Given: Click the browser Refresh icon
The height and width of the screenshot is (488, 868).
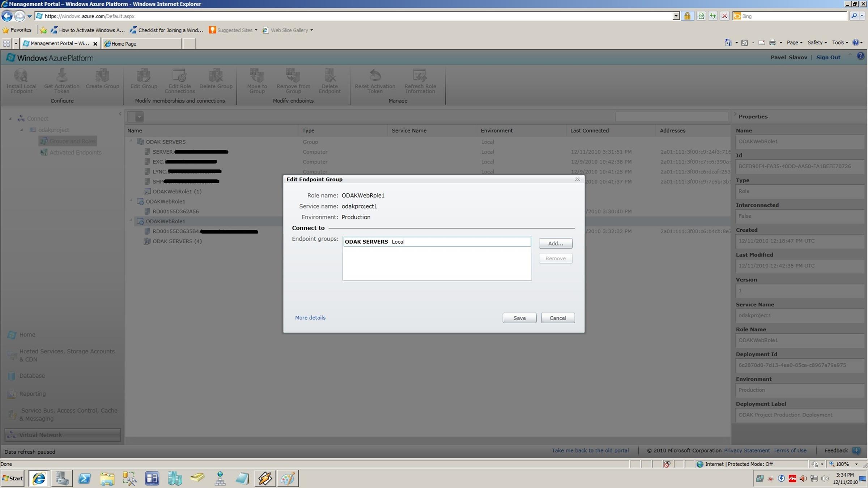Looking at the screenshot, I should 712,16.
